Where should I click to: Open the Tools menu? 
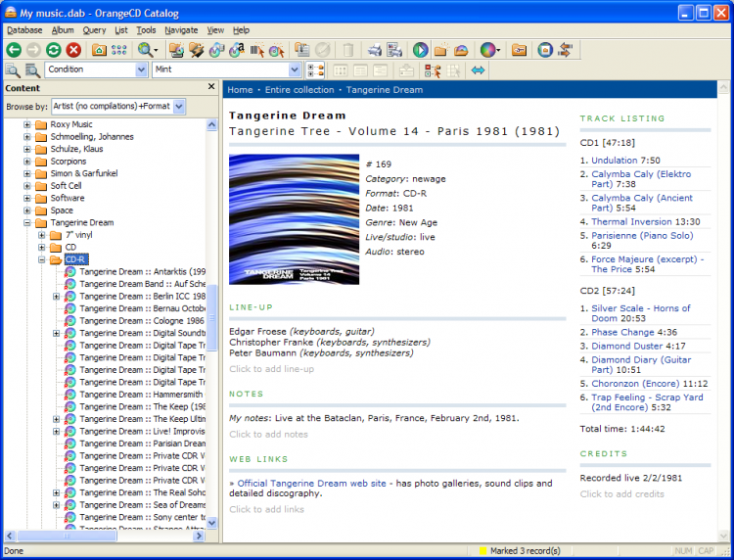pyautogui.click(x=146, y=30)
